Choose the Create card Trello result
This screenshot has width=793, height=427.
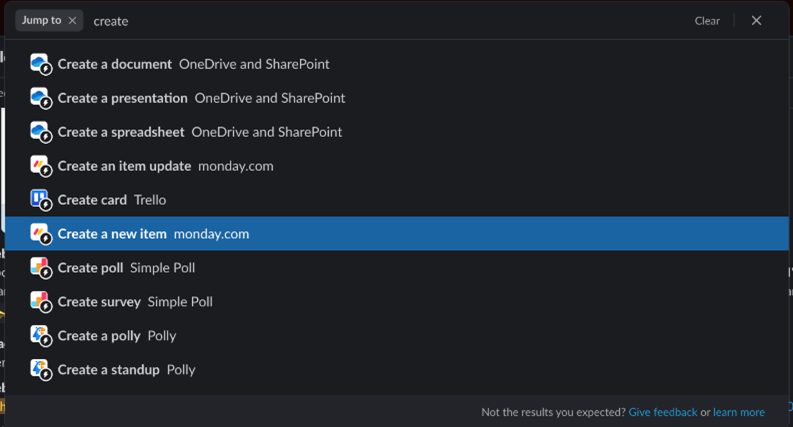tap(112, 200)
